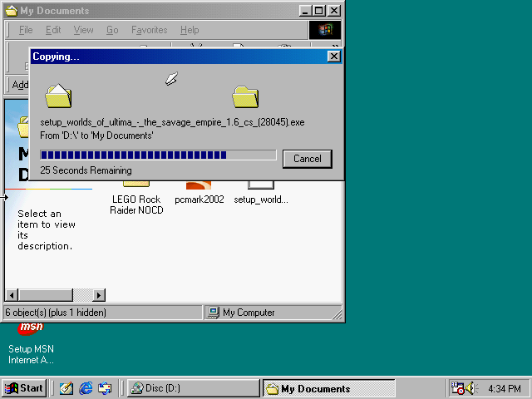Open the File menu in My Documents
The width and height of the screenshot is (532, 399).
click(26, 30)
